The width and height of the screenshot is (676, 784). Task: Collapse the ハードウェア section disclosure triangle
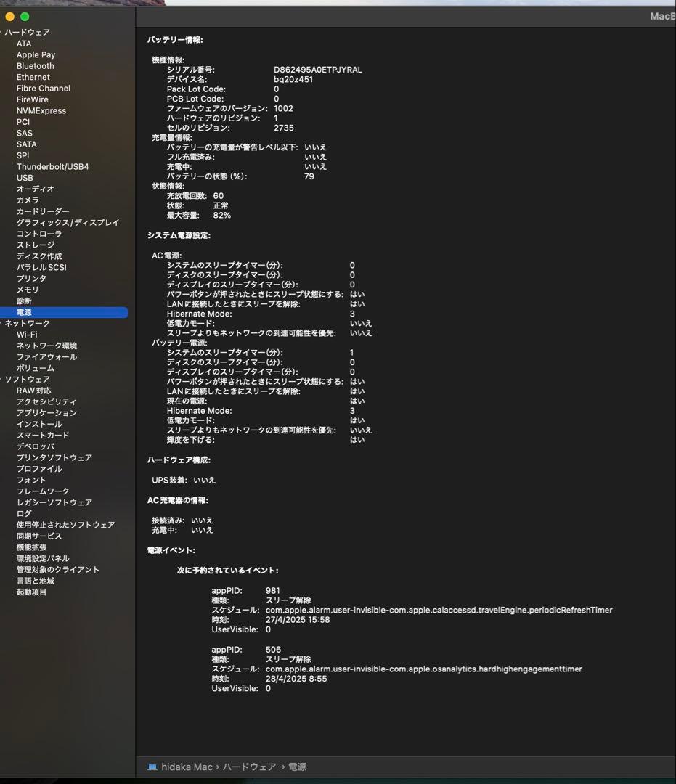3,32
